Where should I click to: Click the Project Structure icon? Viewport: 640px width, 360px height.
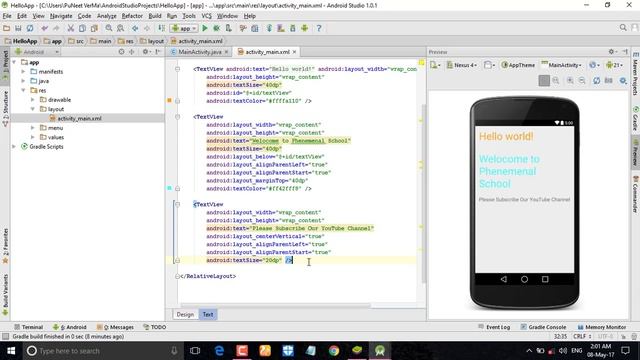(x=255, y=28)
